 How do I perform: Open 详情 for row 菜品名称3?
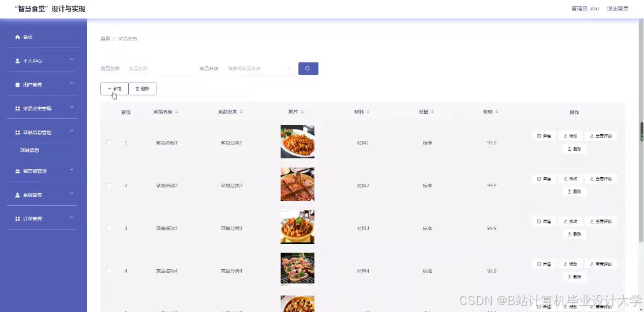coord(544,221)
